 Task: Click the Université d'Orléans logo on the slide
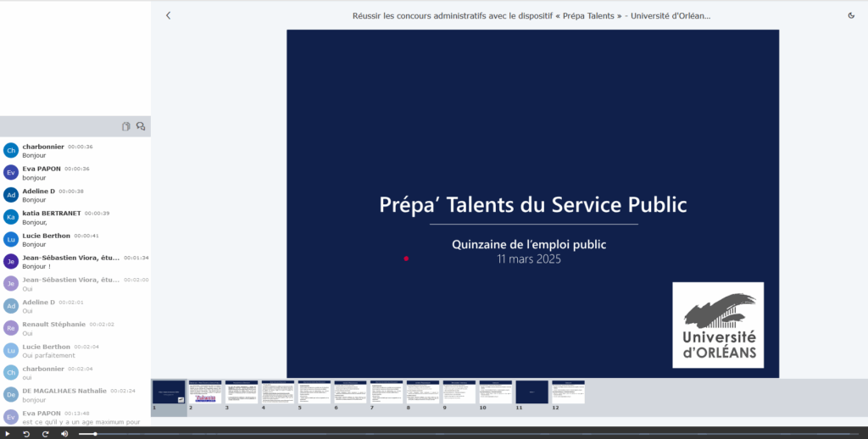(x=718, y=325)
